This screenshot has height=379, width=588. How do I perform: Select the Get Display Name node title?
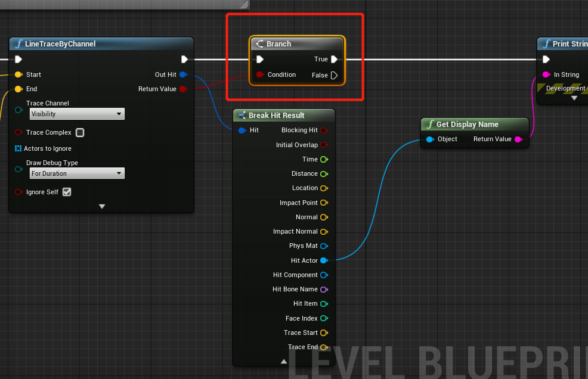tap(468, 125)
